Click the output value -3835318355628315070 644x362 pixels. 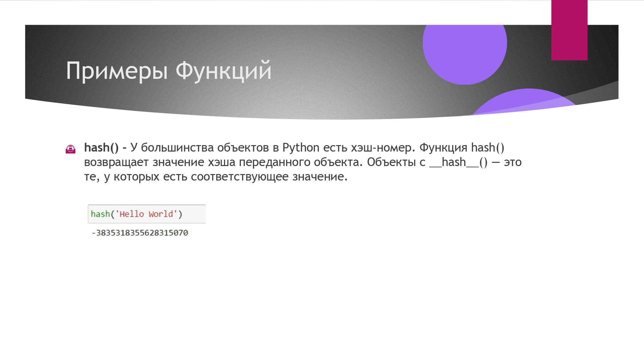pos(140,233)
